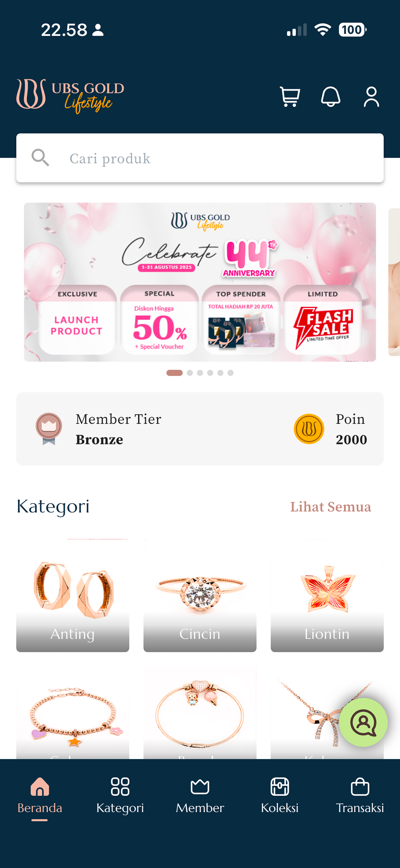This screenshot has width=400, height=868.
Task: Open notifications bell icon
Action: click(331, 97)
